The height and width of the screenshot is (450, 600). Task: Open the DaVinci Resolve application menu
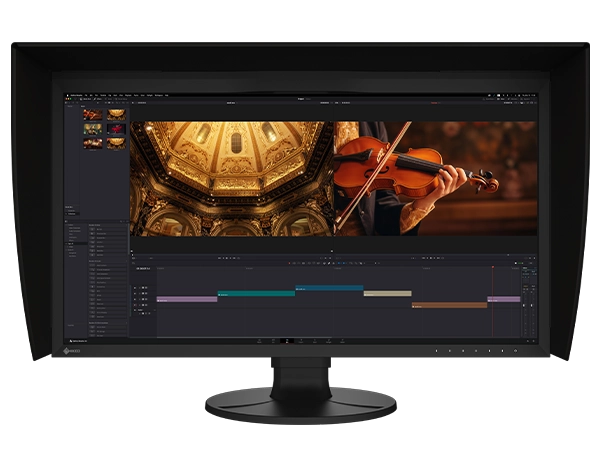76,95
